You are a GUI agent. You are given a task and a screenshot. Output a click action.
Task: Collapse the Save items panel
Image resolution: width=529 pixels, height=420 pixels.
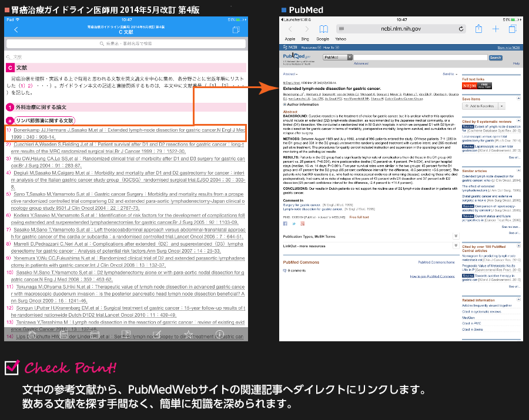[518, 98]
